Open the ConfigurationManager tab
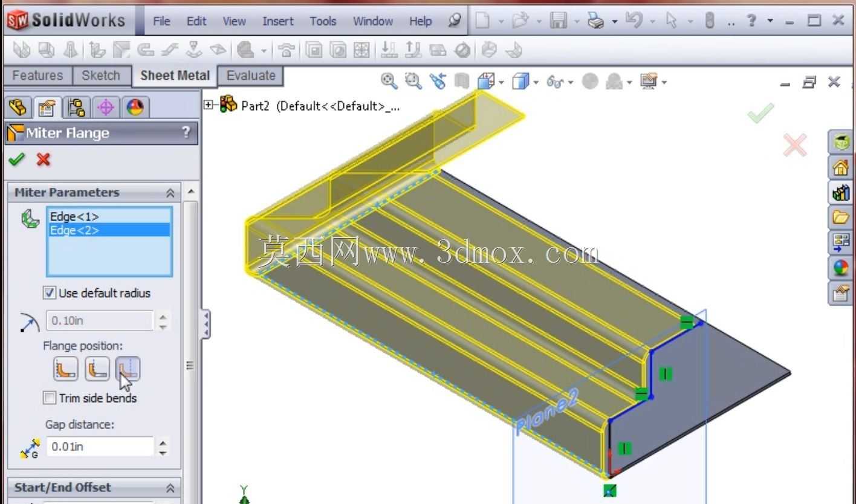 coord(77,108)
